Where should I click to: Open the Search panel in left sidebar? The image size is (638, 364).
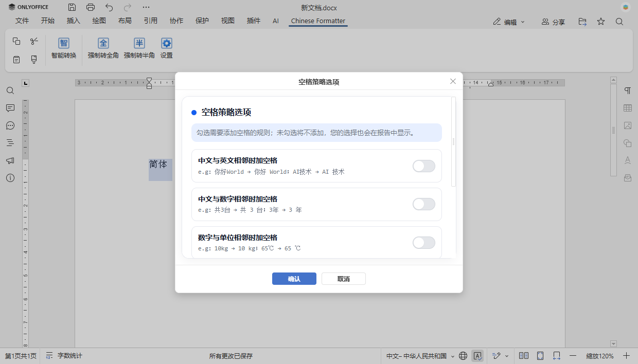[10, 90]
